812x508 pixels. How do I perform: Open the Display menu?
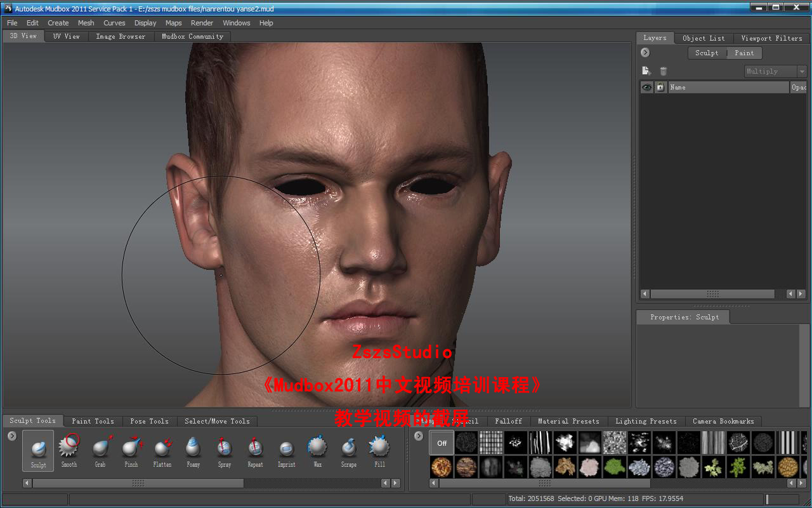(x=145, y=23)
